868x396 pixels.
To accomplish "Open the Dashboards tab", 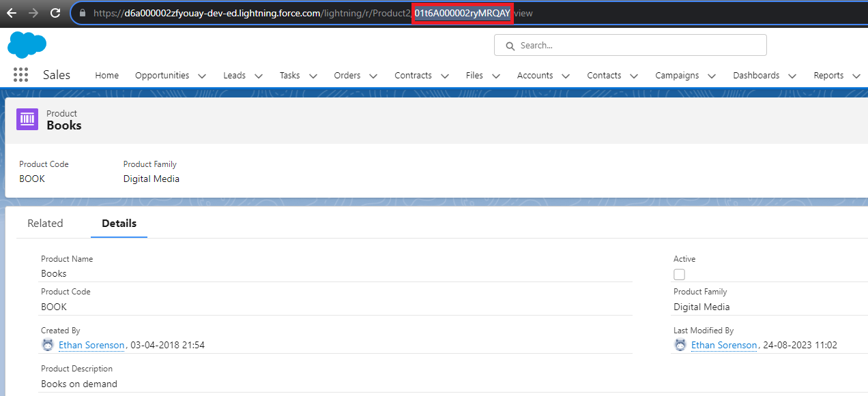I will point(756,76).
